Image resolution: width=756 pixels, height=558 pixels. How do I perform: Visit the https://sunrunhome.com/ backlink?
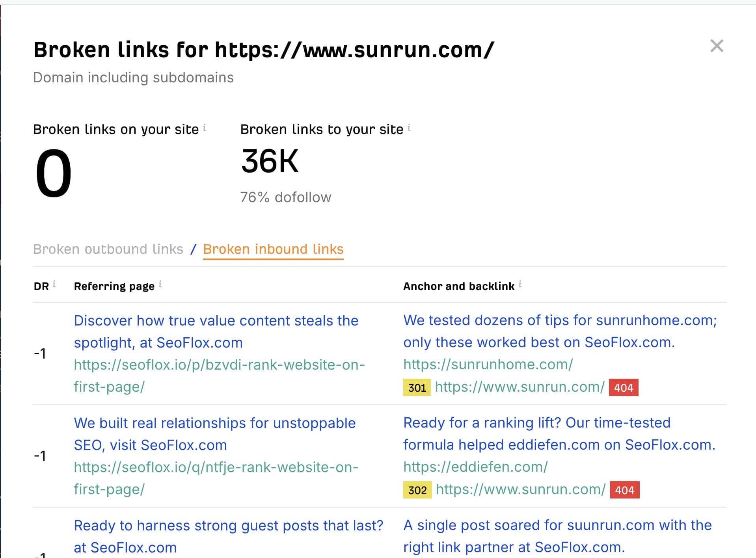click(487, 364)
